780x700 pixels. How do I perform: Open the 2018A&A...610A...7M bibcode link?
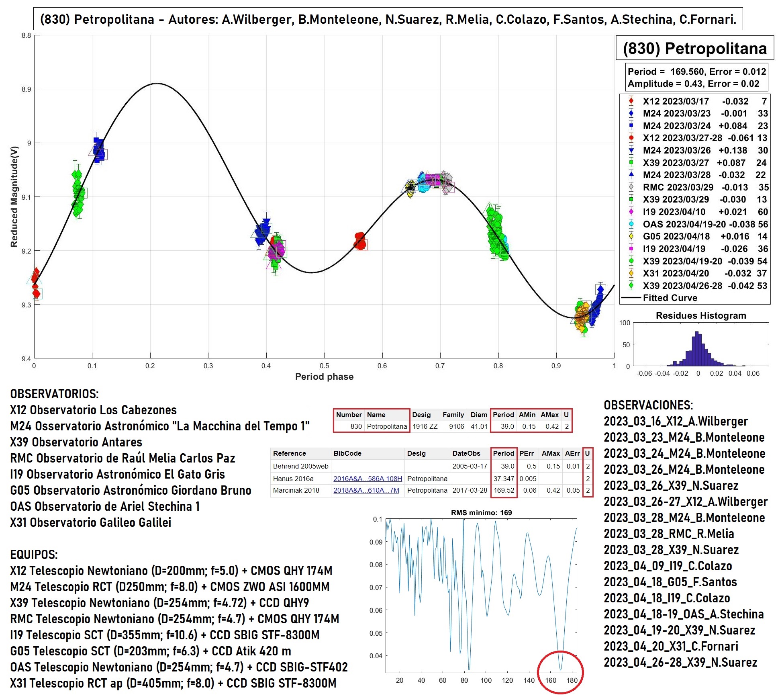[x=366, y=490]
